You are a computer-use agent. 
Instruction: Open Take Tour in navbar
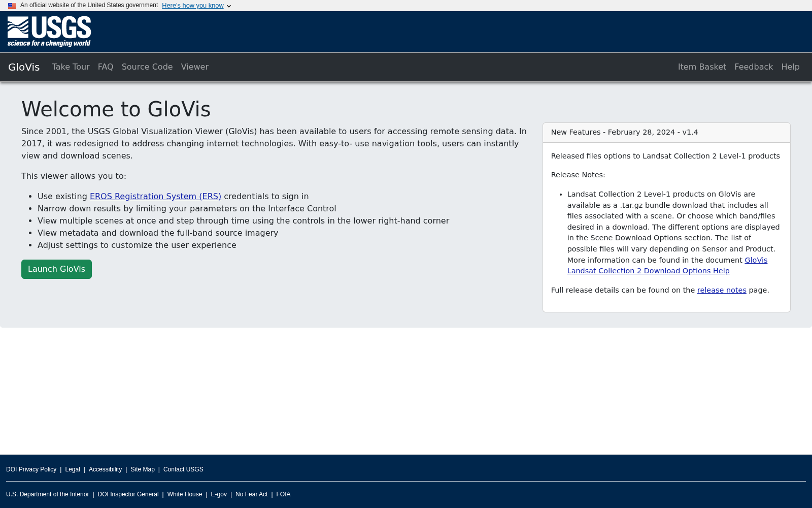(x=71, y=67)
